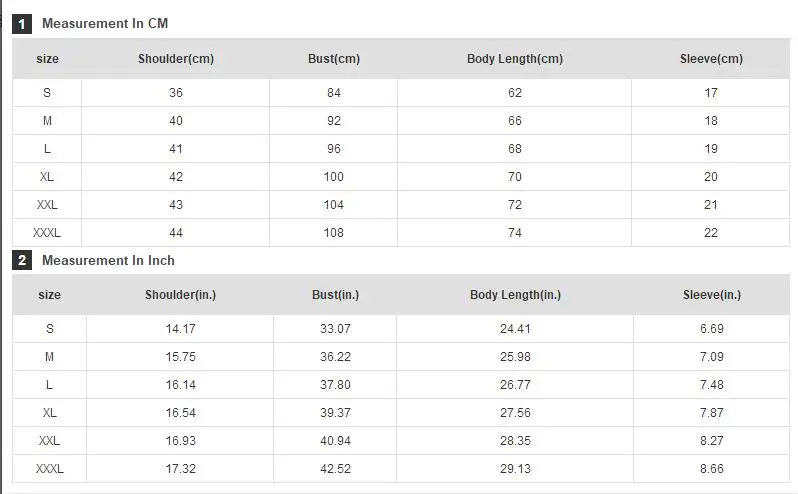Click the Sleeve(cm) column header
798x494 pixels.
pos(711,59)
